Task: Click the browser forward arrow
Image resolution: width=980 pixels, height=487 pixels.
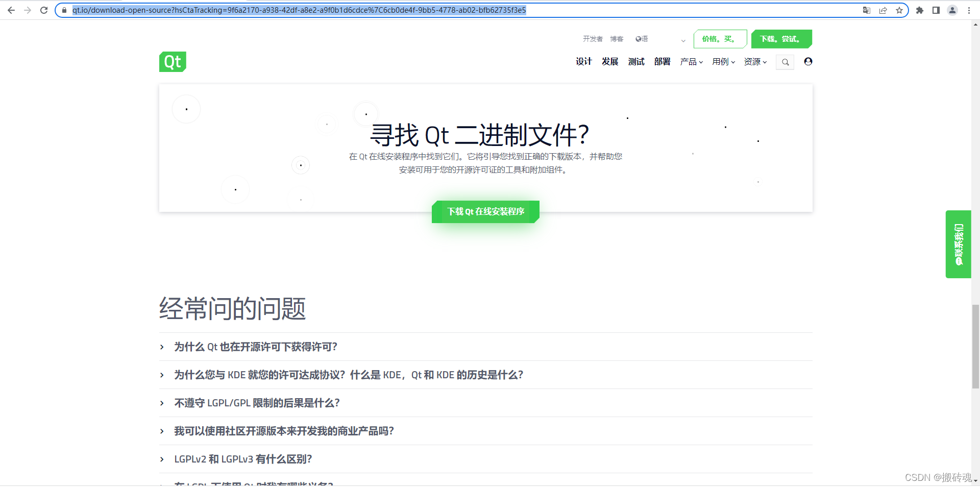Action: tap(28, 10)
